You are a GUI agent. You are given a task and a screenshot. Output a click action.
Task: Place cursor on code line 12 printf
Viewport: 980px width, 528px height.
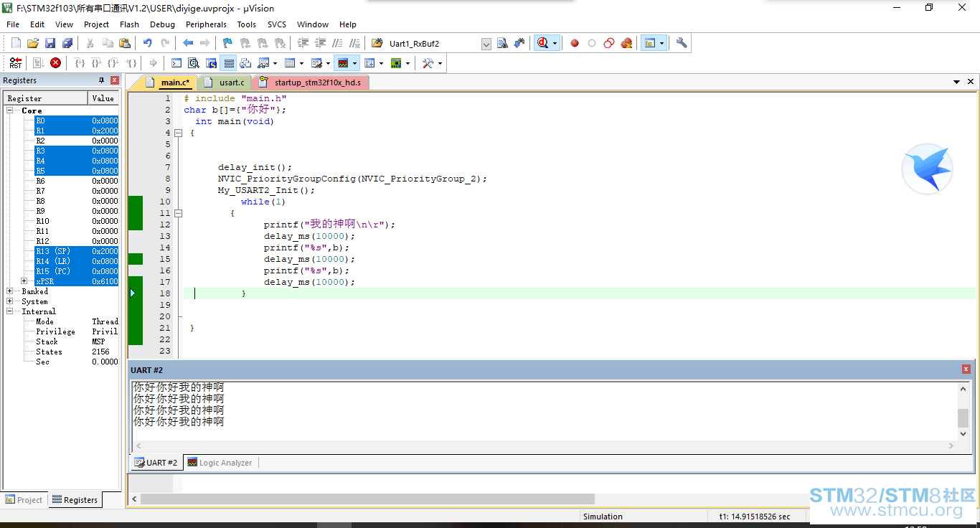pos(329,225)
